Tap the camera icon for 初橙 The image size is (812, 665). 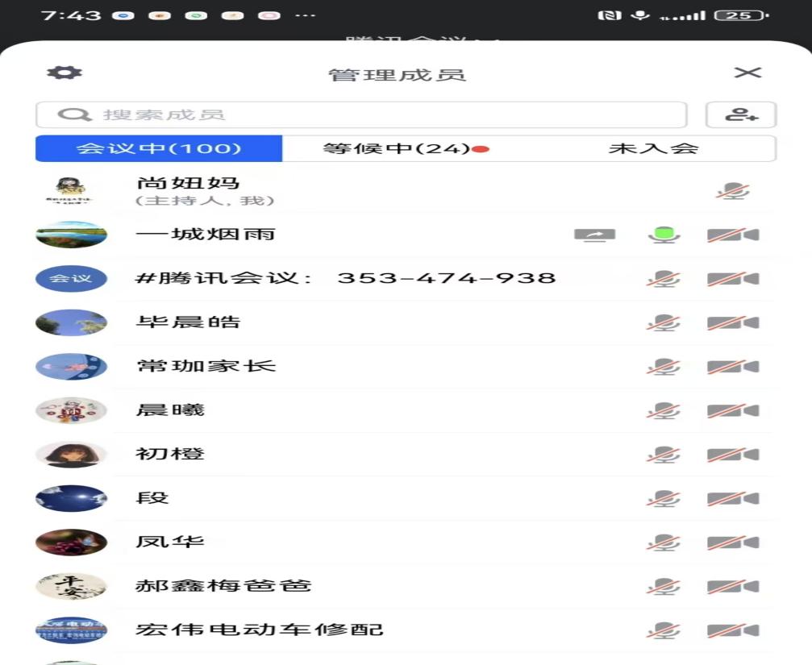point(733,455)
